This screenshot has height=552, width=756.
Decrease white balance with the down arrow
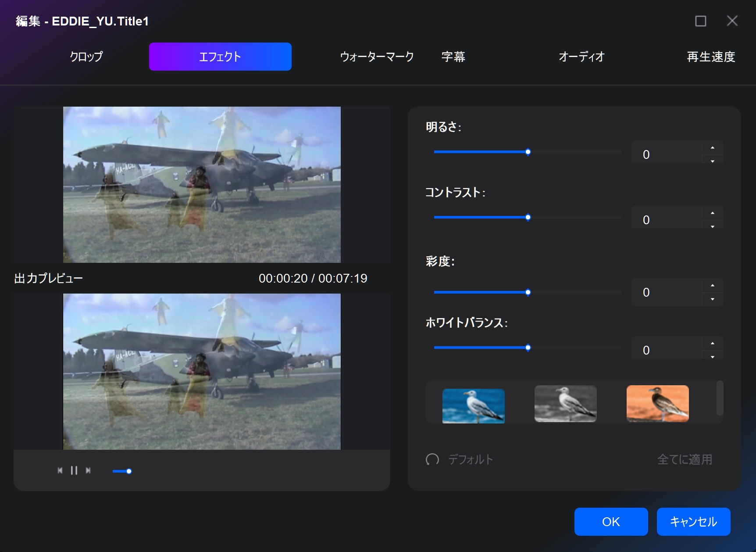pos(713,357)
